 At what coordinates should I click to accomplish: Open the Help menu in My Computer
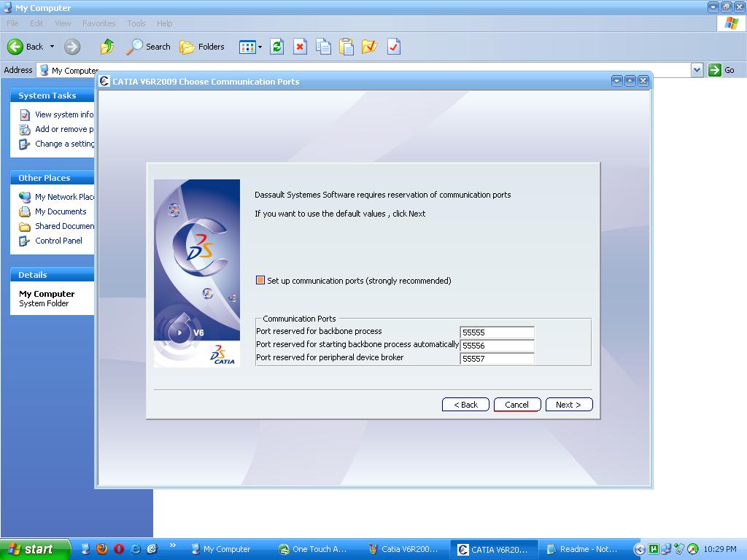click(x=164, y=23)
